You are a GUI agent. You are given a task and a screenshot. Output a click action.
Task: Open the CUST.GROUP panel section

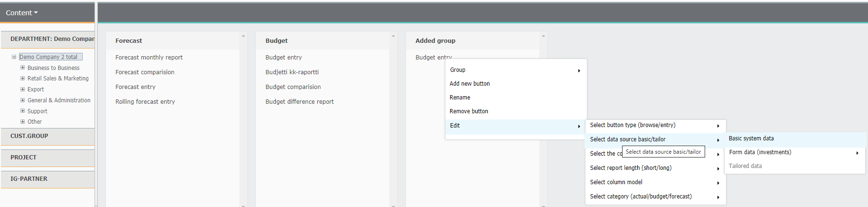coord(47,136)
